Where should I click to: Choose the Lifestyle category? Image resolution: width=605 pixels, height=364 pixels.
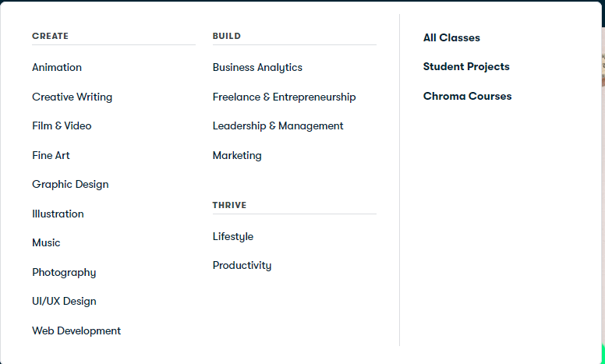[x=233, y=237]
